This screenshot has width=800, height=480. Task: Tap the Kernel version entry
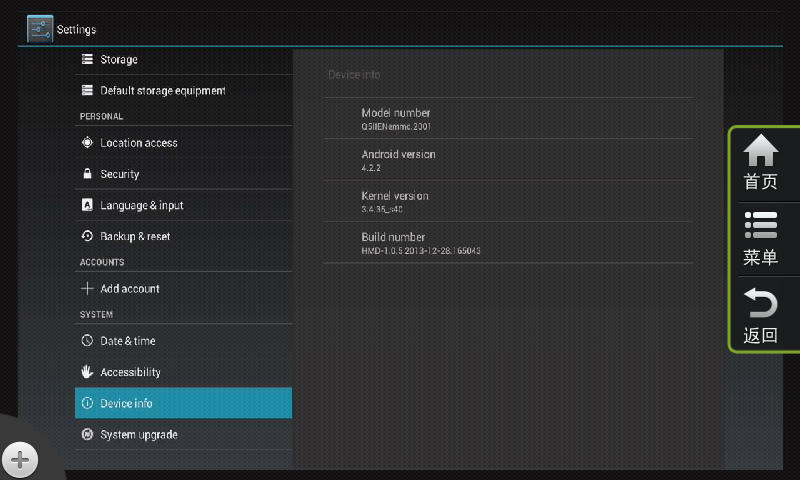coord(507,202)
